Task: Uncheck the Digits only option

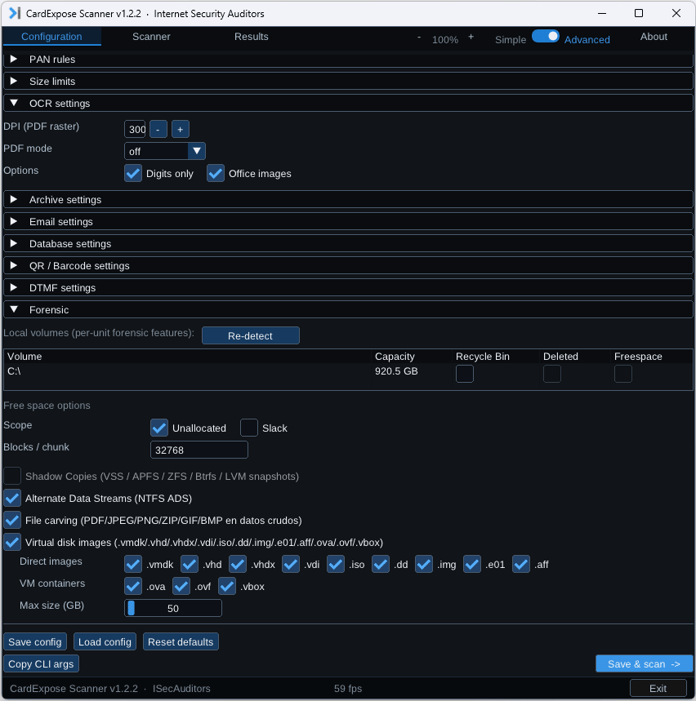Action: [x=133, y=173]
